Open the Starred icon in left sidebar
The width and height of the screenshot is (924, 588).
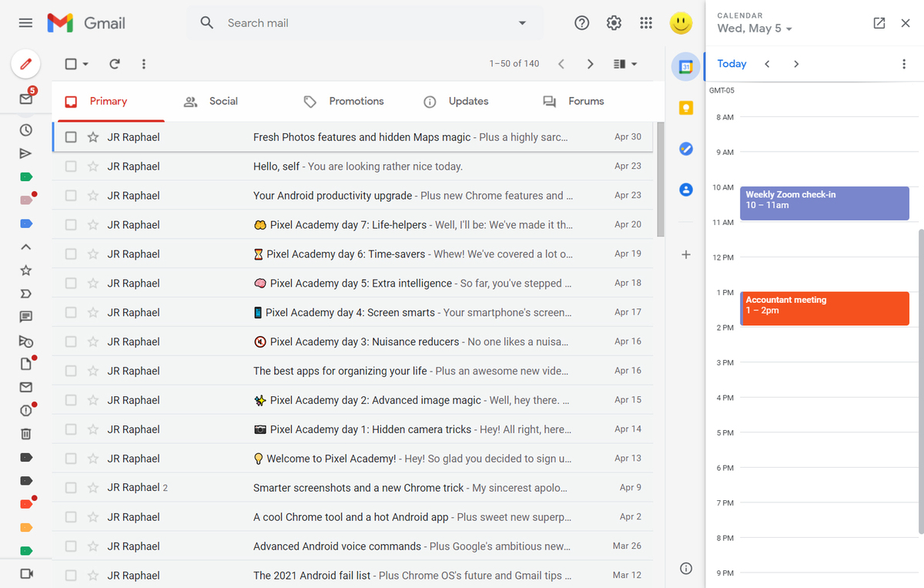tap(25, 270)
